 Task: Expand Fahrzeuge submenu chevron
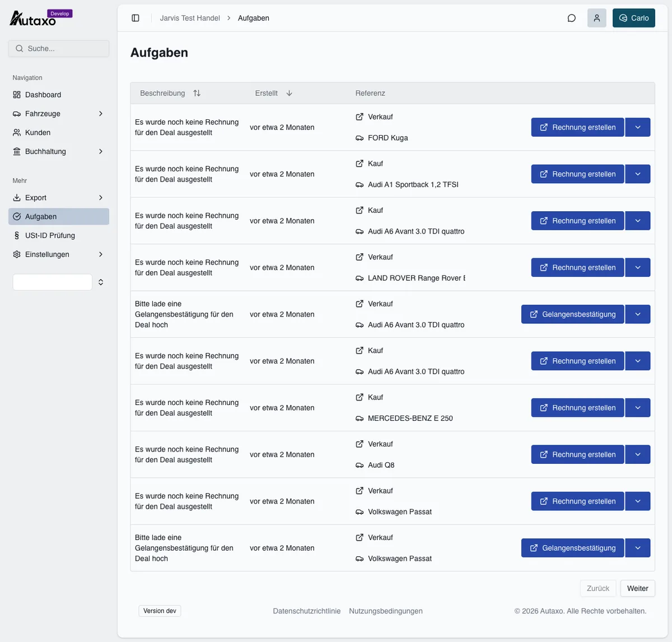point(101,114)
